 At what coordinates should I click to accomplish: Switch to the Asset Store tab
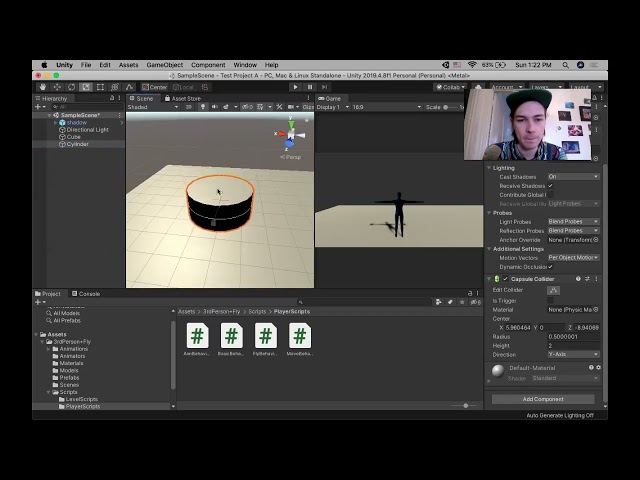click(182, 98)
